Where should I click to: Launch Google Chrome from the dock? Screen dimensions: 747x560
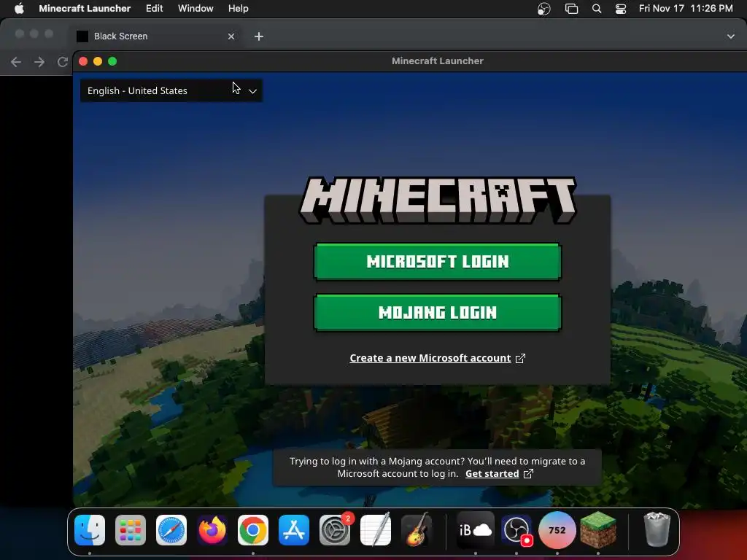pos(253,530)
